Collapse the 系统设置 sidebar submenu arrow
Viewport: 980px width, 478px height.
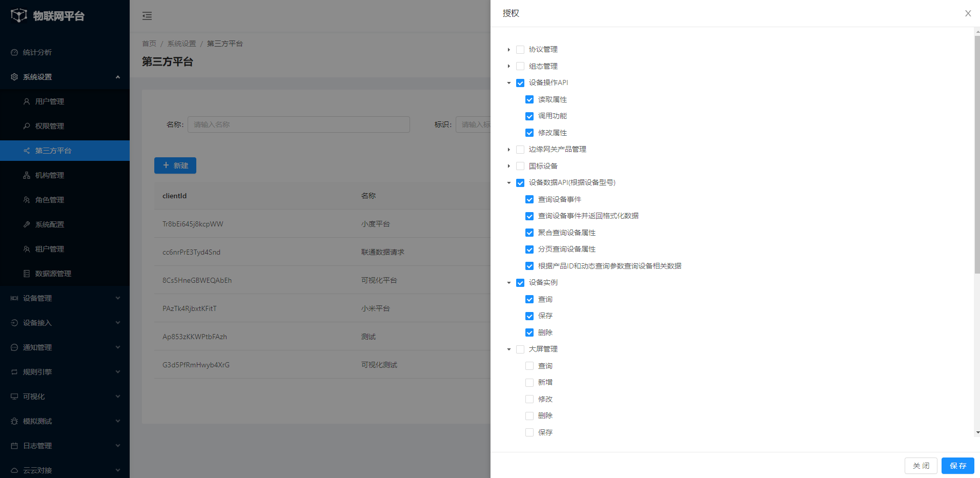(118, 77)
